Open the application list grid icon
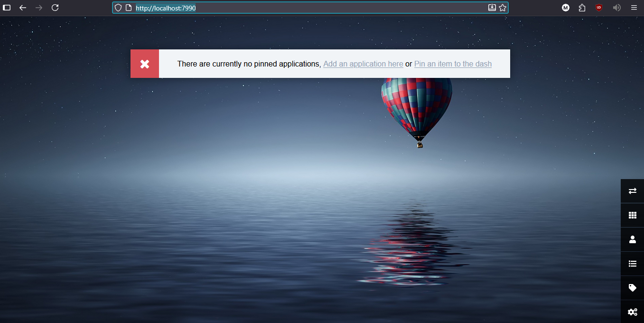The image size is (644, 323). 632,215
